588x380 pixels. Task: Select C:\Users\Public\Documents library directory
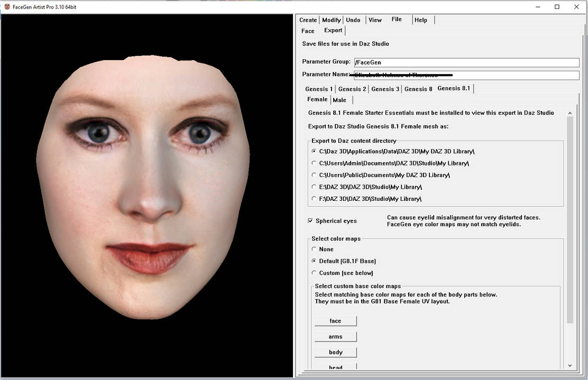point(380,175)
